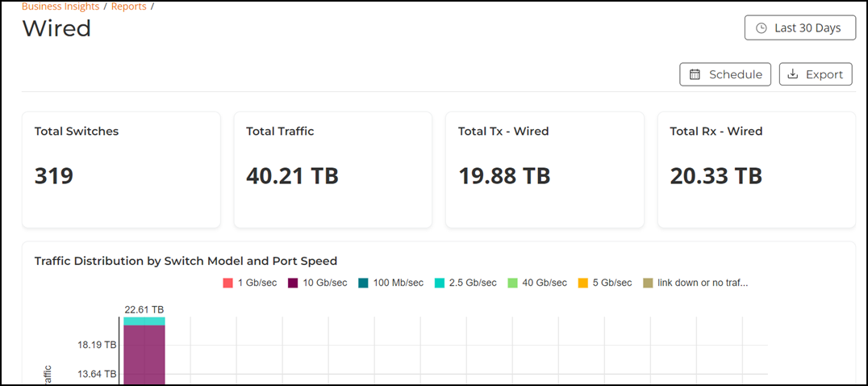Screen dimensions: 868x386
Task: Export the Wired report
Action: click(816, 74)
